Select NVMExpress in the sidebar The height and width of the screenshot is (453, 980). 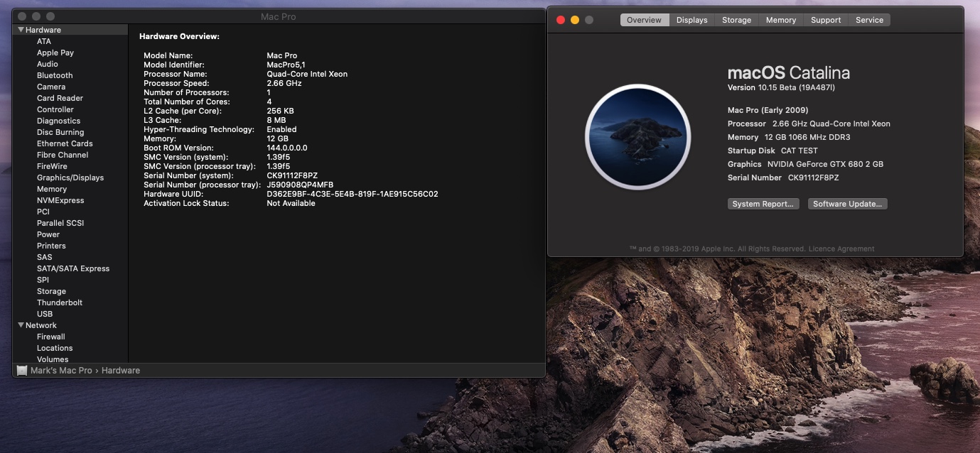(60, 200)
